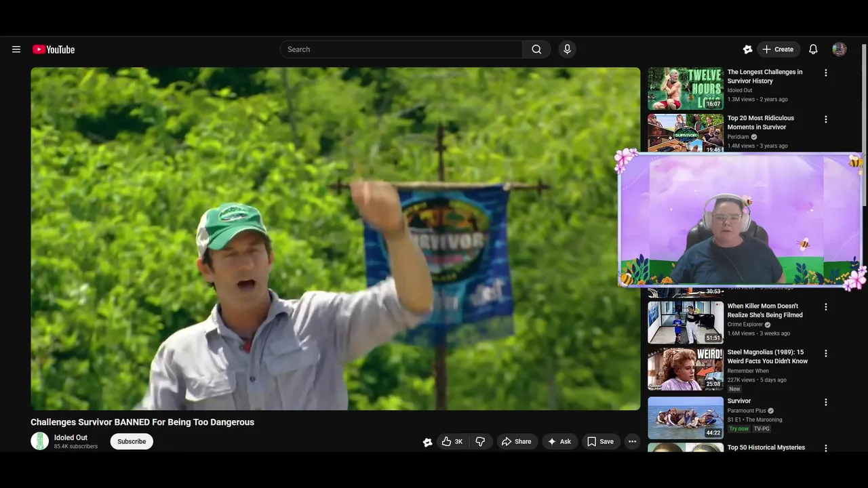Click the video title Challenges Survivor BANNED

142,422
